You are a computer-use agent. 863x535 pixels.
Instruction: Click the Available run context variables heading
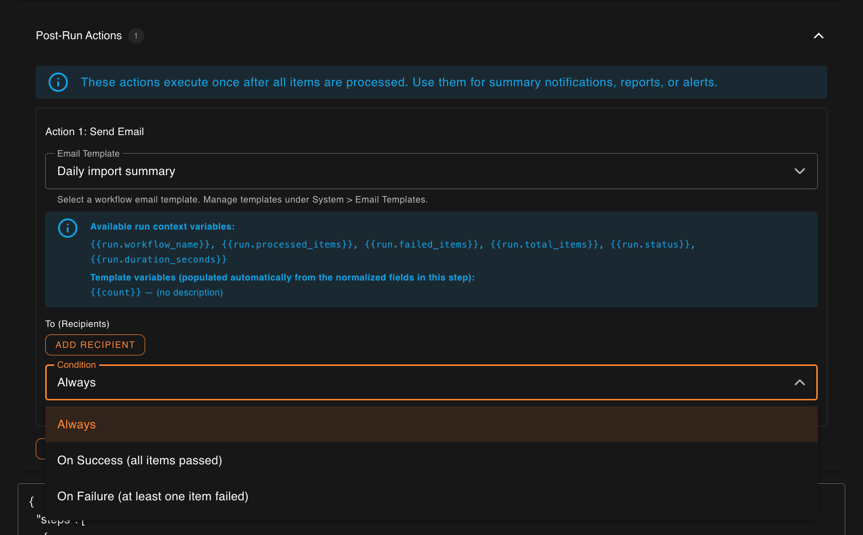pyautogui.click(x=162, y=227)
